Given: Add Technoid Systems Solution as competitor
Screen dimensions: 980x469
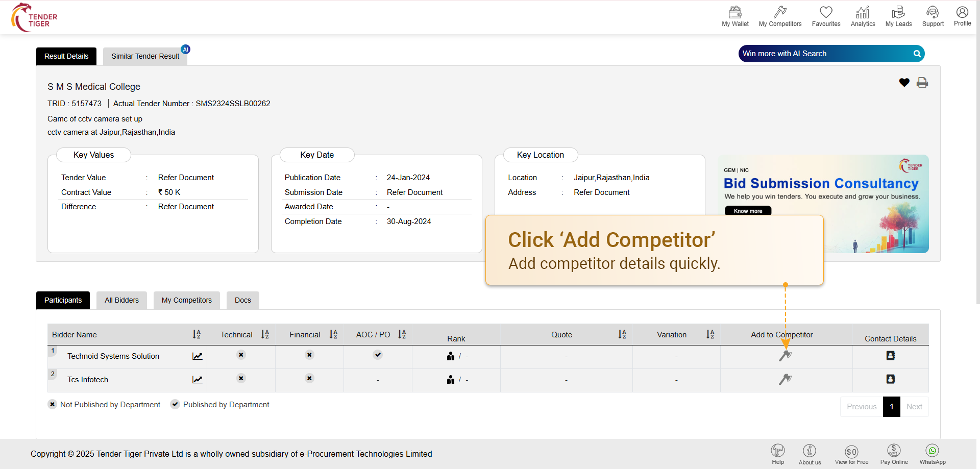Looking at the screenshot, I should coord(785,356).
